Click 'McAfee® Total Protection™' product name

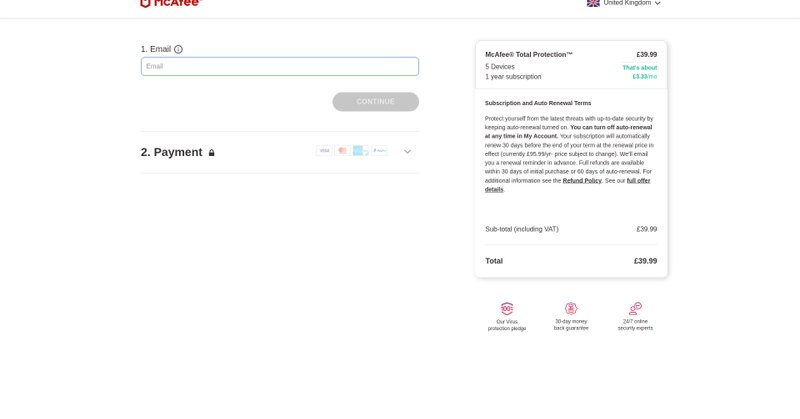click(x=529, y=55)
